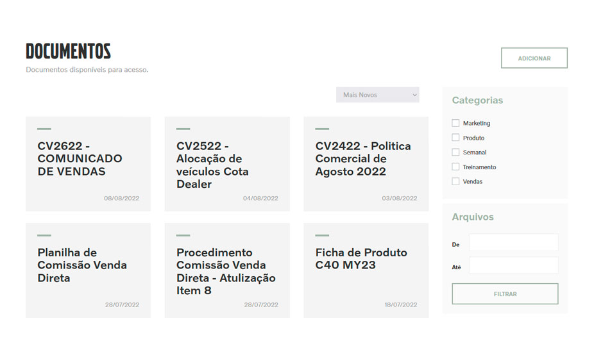Open Procedimento Comissão Venda Direta document card

(226, 272)
